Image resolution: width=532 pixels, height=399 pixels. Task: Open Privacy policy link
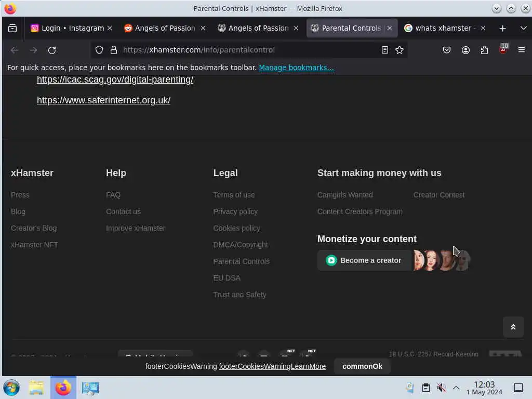click(x=235, y=211)
